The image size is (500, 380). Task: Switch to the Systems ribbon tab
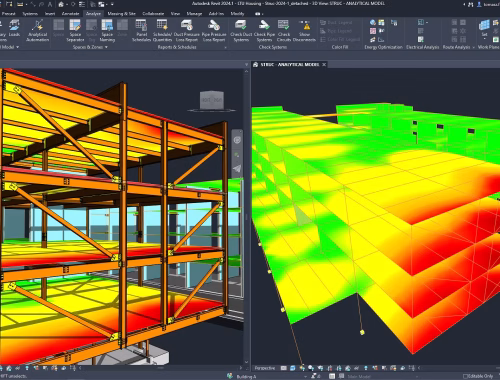pos(30,14)
